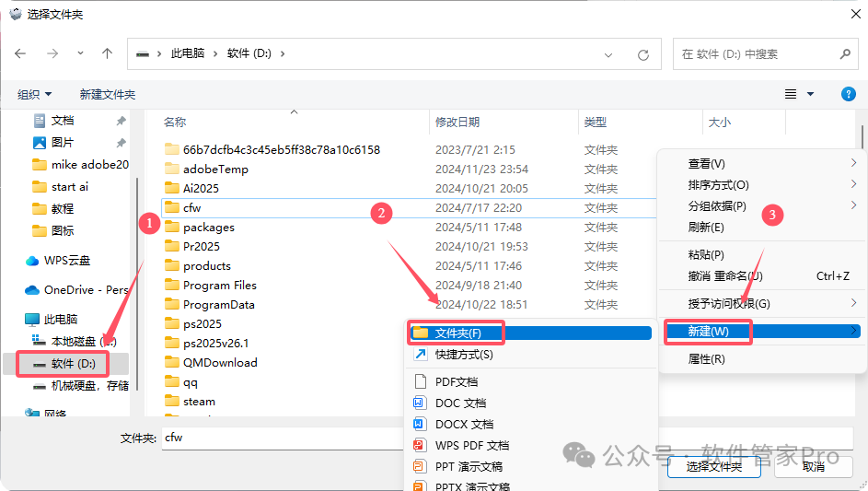The height and width of the screenshot is (491, 868).
Task: Select 机械硬盘 drive in sidebar
Action: click(81, 386)
